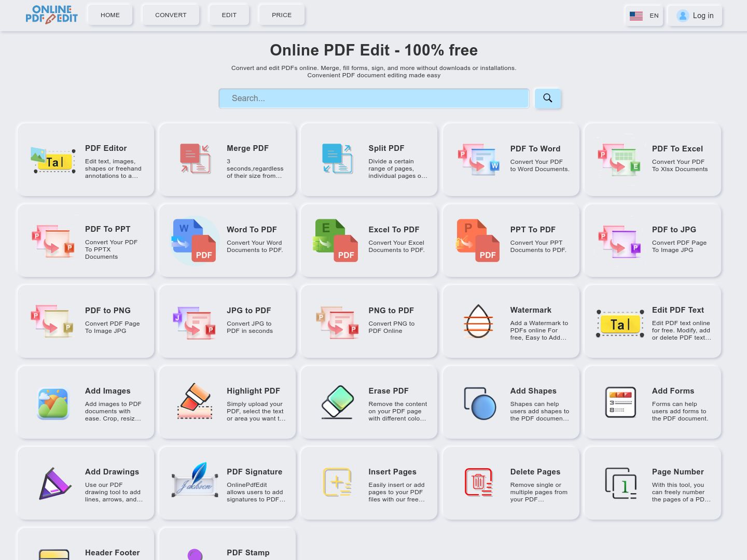
Task: Click the Edit PDF Text title
Action: [x=678, y=310]
